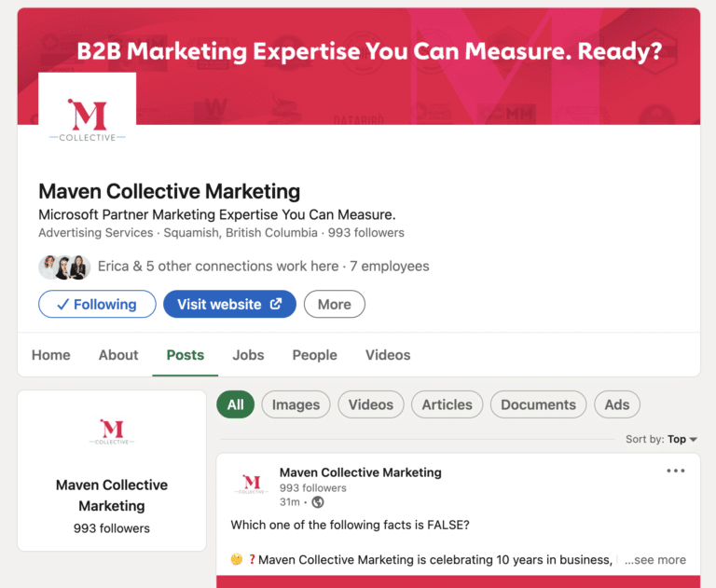Click the sidebar Maven Collective Marketing name
This screenshot has width=716, height=588.
(x=112, y=496)
